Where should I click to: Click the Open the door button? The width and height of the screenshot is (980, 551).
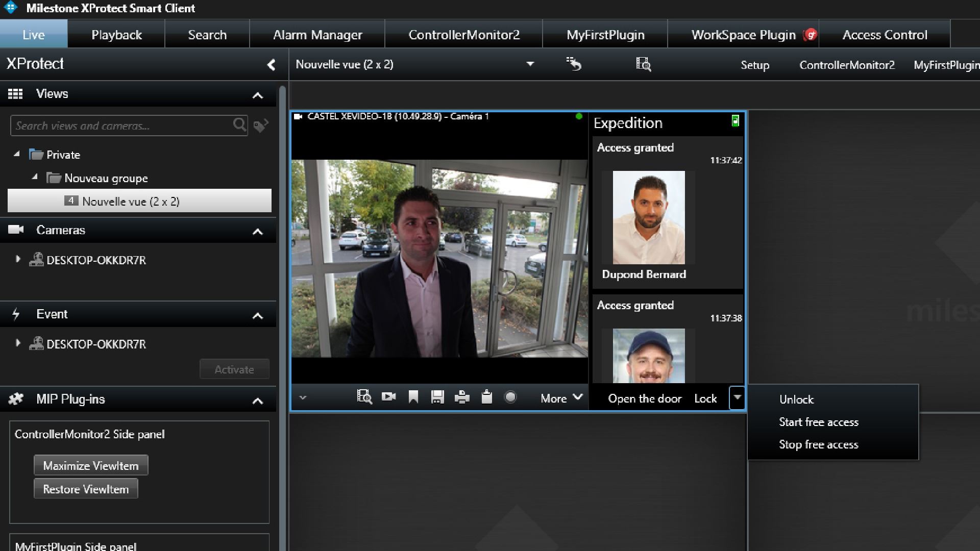click(645, 398)
